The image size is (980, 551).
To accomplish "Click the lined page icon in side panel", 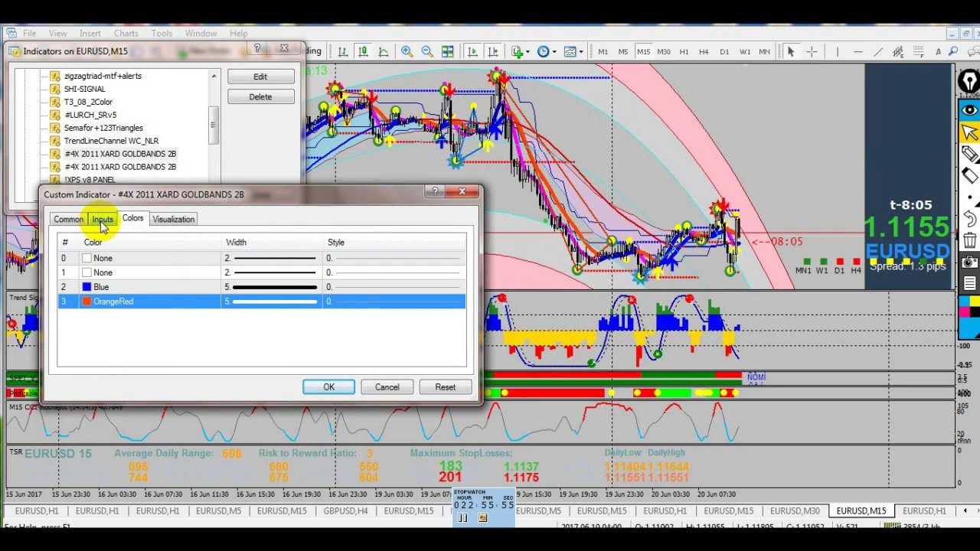I will tap(969, 284).
